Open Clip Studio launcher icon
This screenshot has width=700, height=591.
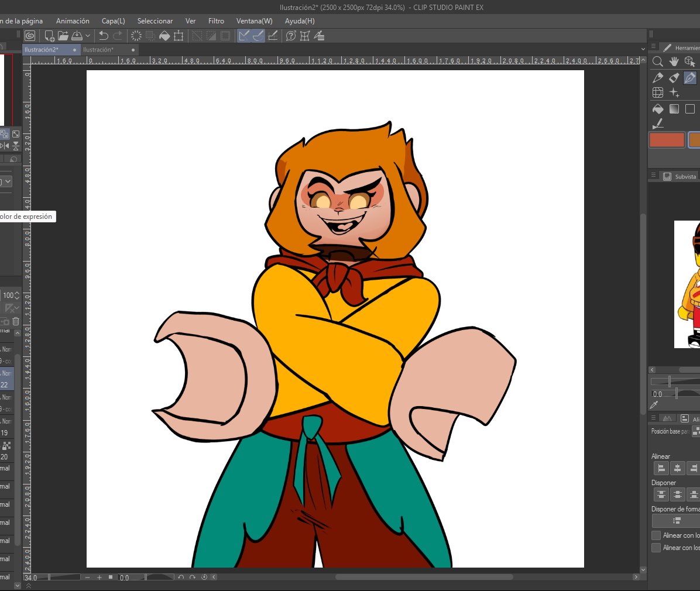tap(30, 36)
